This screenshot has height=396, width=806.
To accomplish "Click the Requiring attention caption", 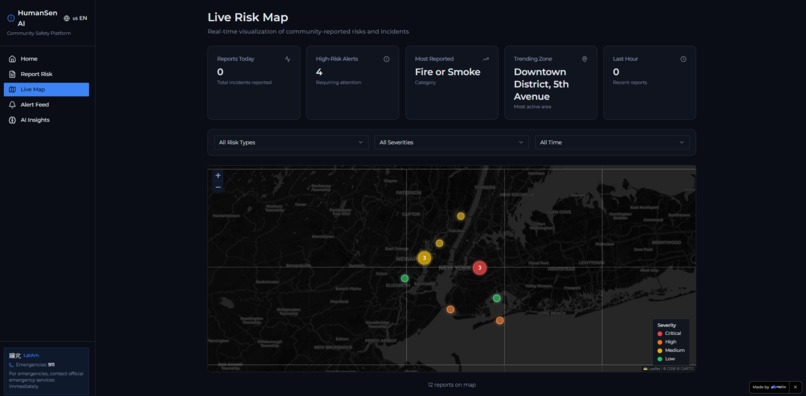I will (338, 82).
